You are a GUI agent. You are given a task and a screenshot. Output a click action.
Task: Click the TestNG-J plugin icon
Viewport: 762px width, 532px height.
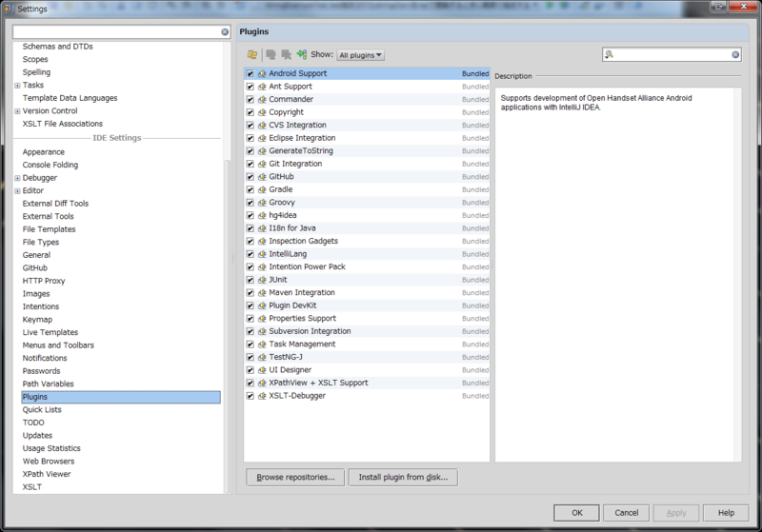click(262, 357)
